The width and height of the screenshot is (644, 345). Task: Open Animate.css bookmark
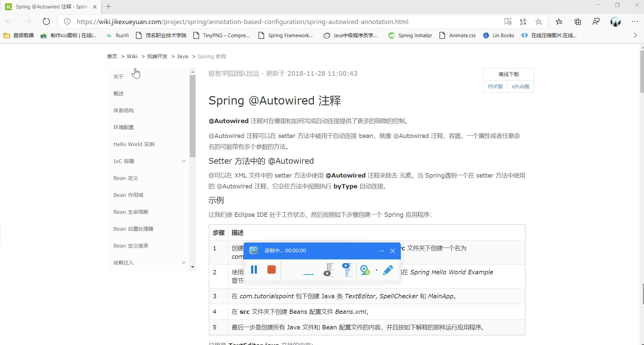[457, 36]
